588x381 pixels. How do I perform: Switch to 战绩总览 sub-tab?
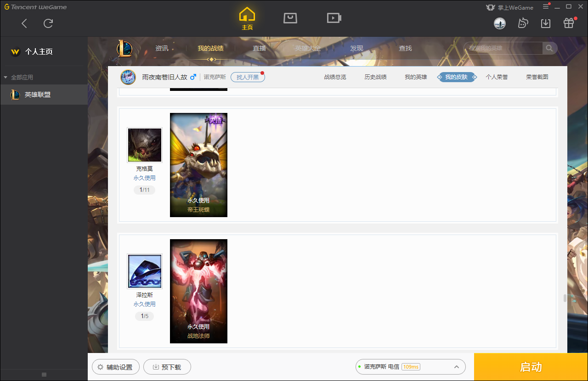coord(335,77)
